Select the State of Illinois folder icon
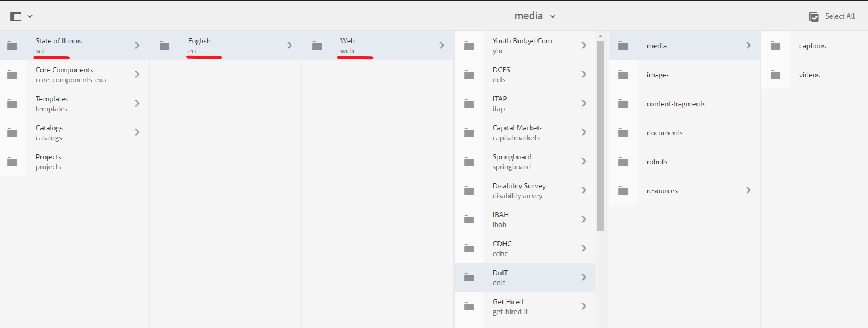The width and height of the screenshot is (868, 328). (x=12, y=45)
